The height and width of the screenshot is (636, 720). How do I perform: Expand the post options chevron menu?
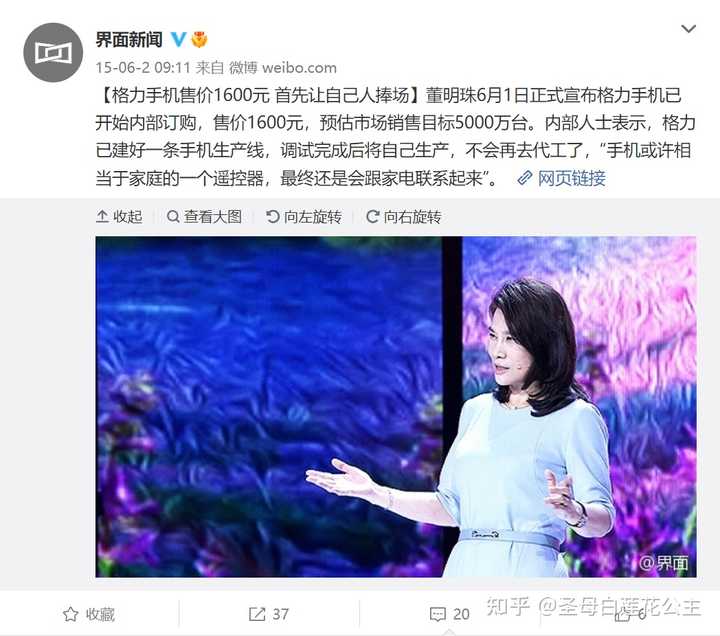point(688,29)
